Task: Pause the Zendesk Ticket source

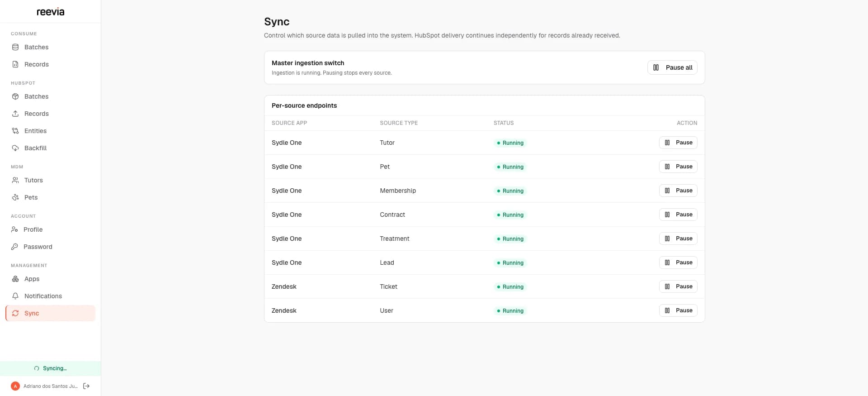Action: 678,286
